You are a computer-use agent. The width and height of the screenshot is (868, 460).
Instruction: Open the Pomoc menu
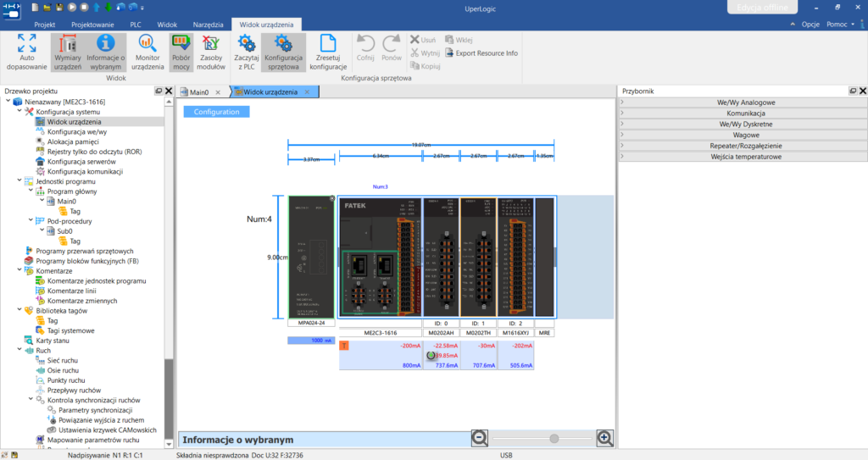[x=840, y=25]
